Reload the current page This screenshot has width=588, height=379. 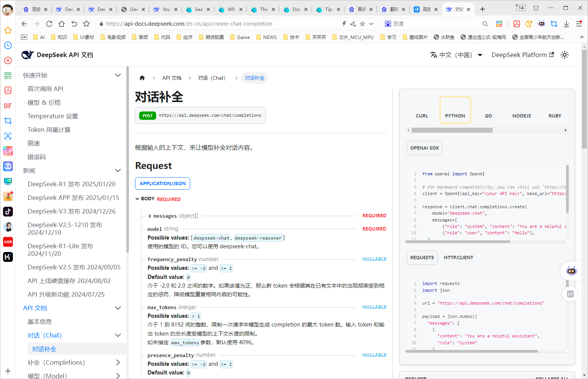click(49, 24)
